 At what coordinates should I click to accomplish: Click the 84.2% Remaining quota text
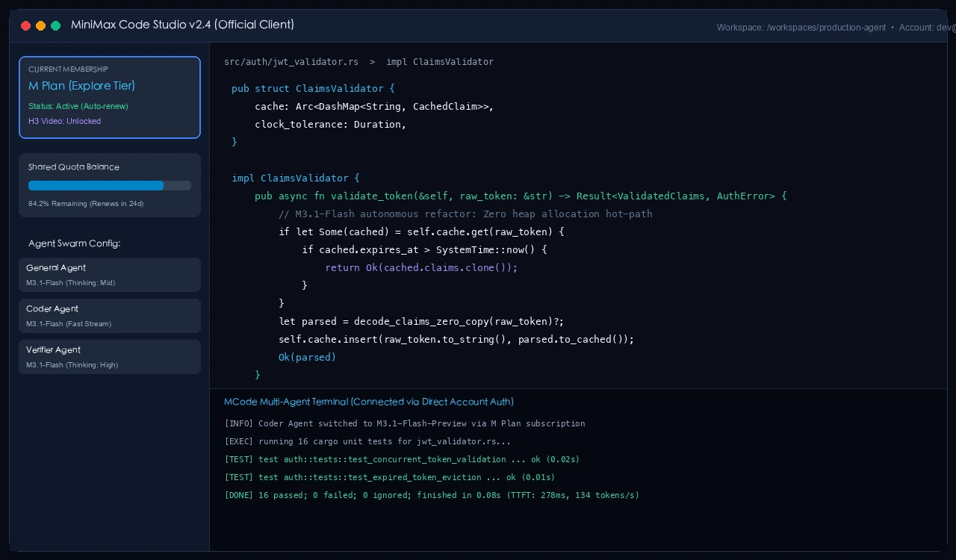tap(86, 204)
